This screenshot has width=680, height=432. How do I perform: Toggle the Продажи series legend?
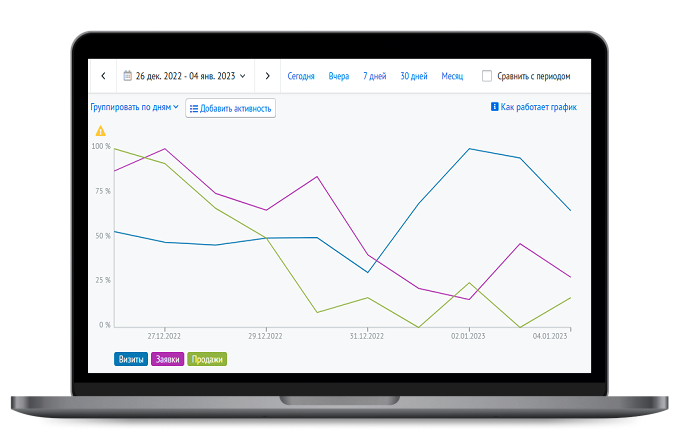(207, 359)
